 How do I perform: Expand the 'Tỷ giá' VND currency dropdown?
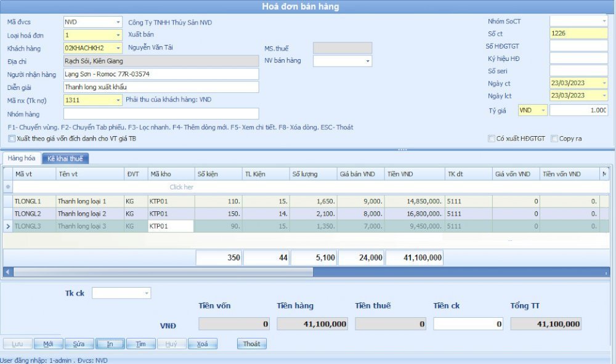point(543,110)
